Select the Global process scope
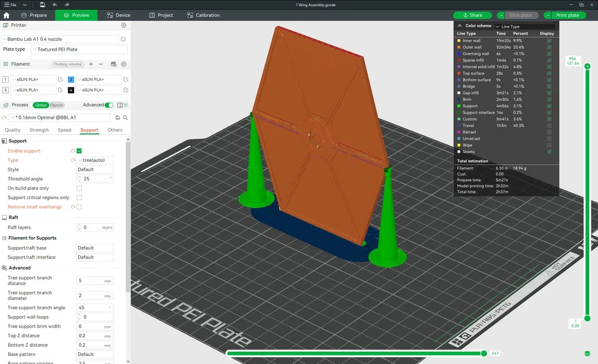This screenshot has width=598, height=364. 41,105
